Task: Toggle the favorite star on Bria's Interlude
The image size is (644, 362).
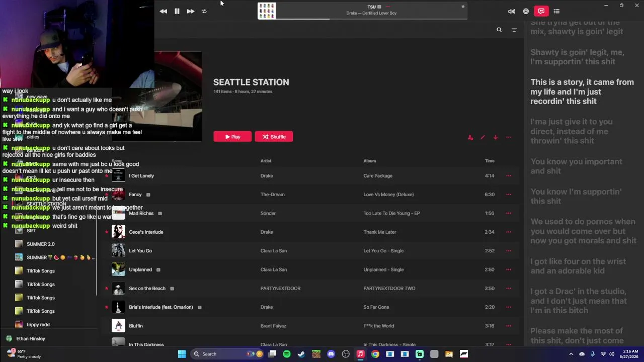Action: (x=107, y=307)
